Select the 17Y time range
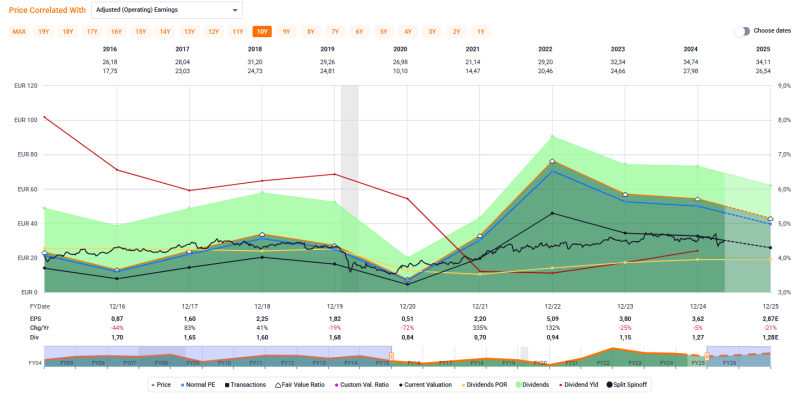Image resolution: width=800 pixels, height=393 pixels. [x=92, y=32]
